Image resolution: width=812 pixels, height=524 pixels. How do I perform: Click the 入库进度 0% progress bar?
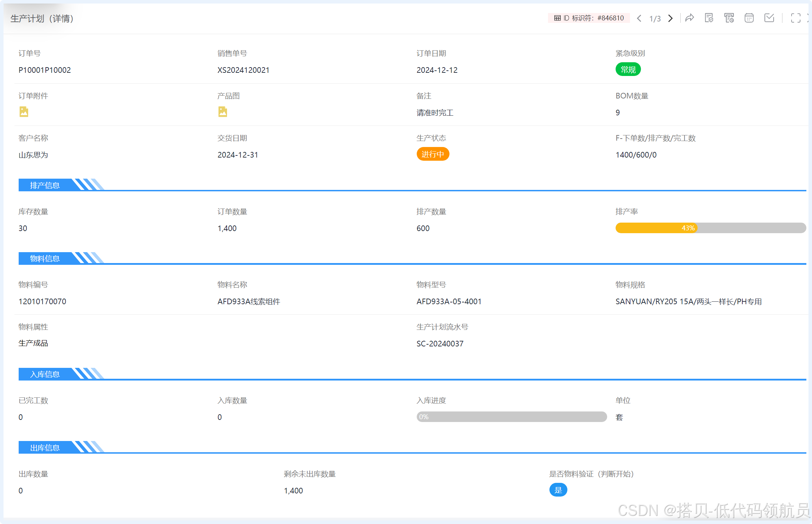(511, 417)
